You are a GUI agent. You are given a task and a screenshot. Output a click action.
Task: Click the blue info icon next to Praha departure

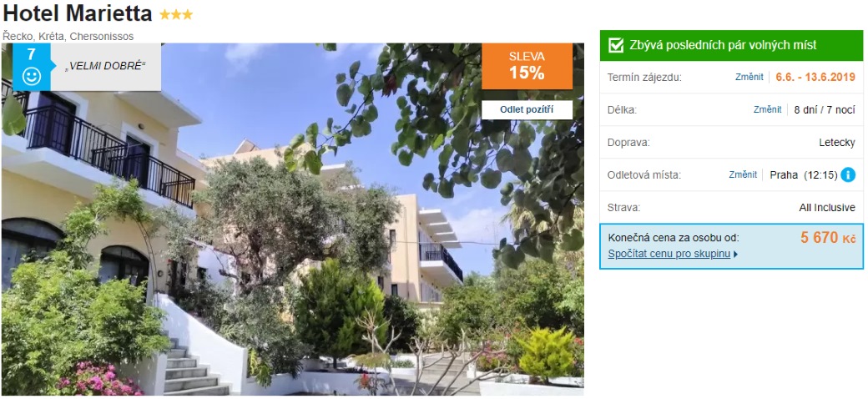pos(847,174)
